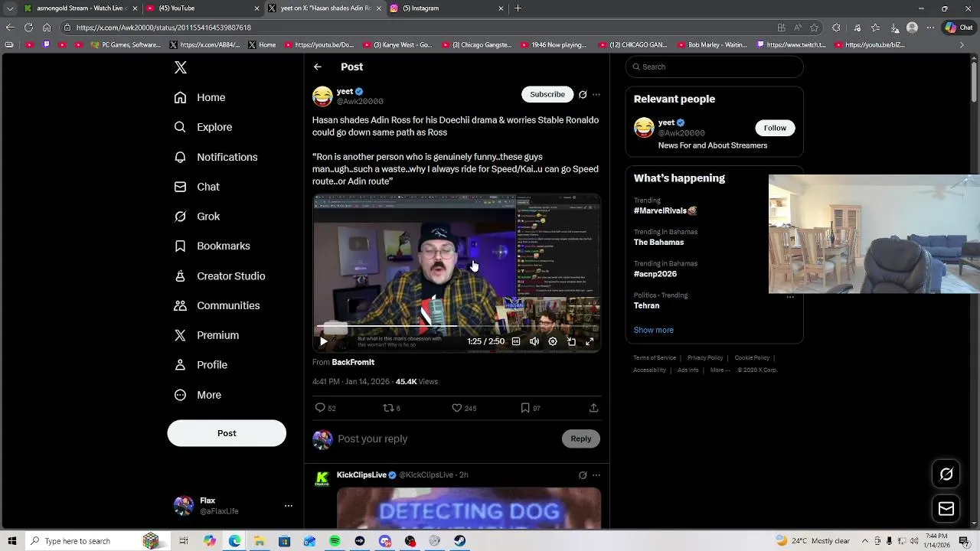The width and height of the screenshot is (980, 551).
Task: Open Notifications in the sidebar
Action: (216, 157)
